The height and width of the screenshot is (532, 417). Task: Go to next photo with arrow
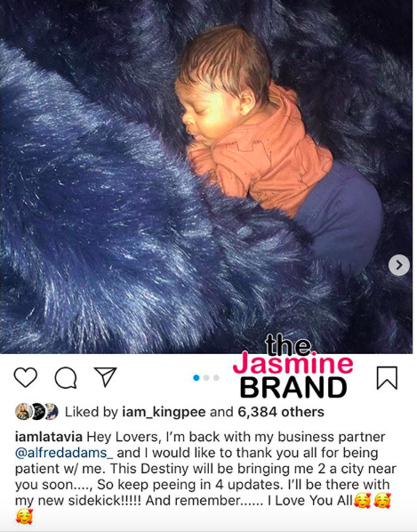(x=399, y=265)
